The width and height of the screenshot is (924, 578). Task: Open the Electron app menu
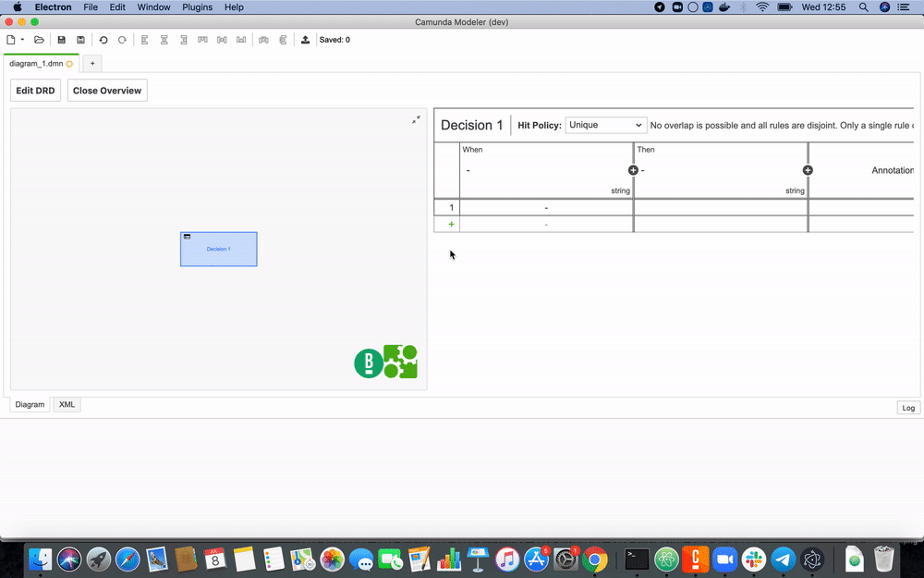[x=53, y=7]
